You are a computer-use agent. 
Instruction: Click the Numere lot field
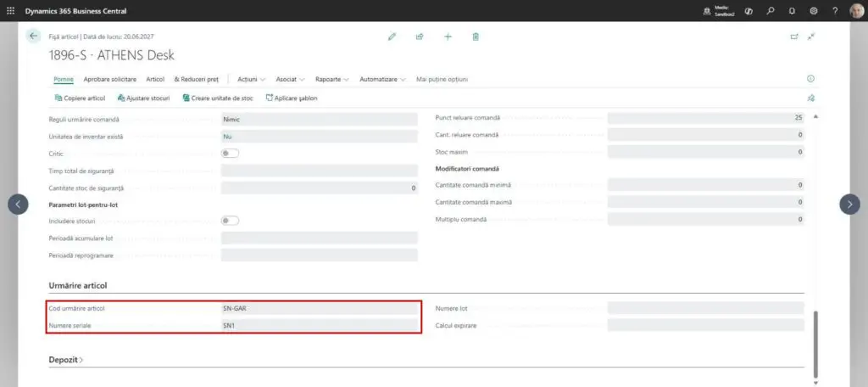pos(706,308)
